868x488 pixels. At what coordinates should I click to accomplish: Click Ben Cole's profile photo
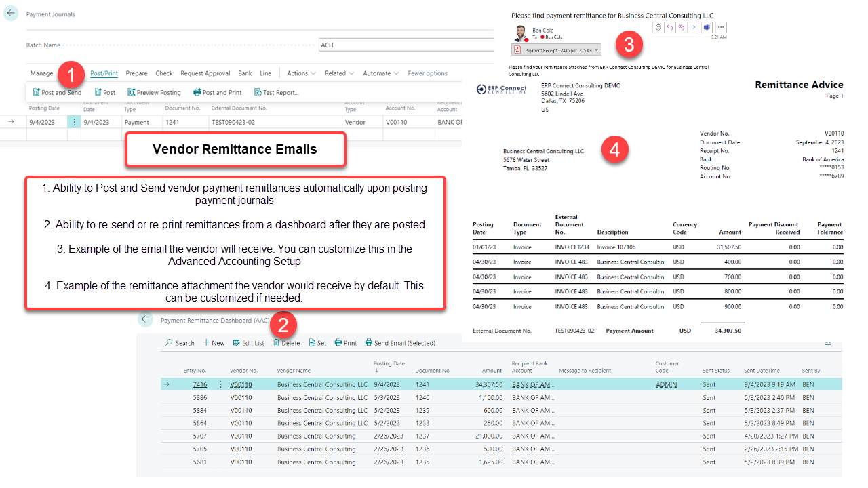tap(520, 33)
